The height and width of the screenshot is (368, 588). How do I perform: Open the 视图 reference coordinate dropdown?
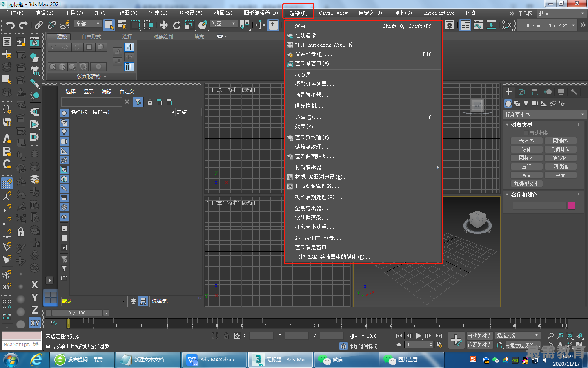tap(223, 24)
